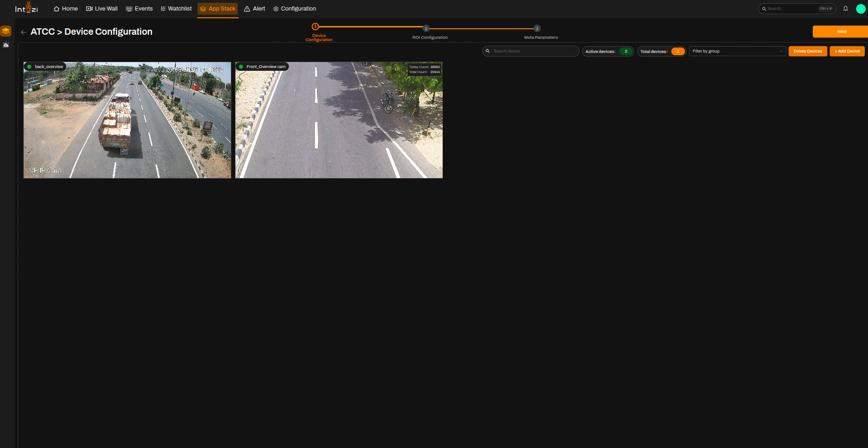Click the Total Count value on Front_Overview
Screen dimensions: 868x448
(x=435, y=72)
